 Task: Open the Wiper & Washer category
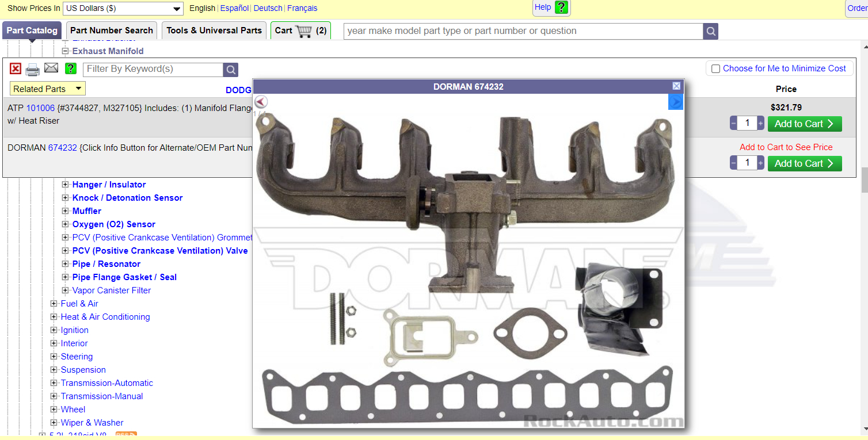(92, 423)
